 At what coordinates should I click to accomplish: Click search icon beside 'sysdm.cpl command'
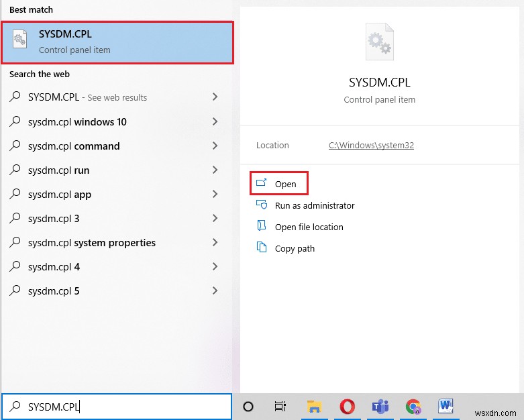[15, 146]
